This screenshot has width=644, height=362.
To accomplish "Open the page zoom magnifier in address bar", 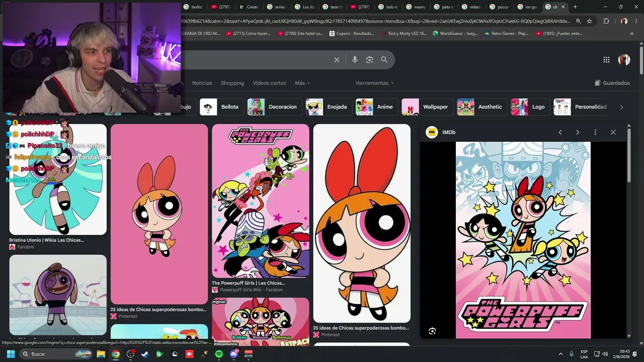I will (x=578, y=21).
